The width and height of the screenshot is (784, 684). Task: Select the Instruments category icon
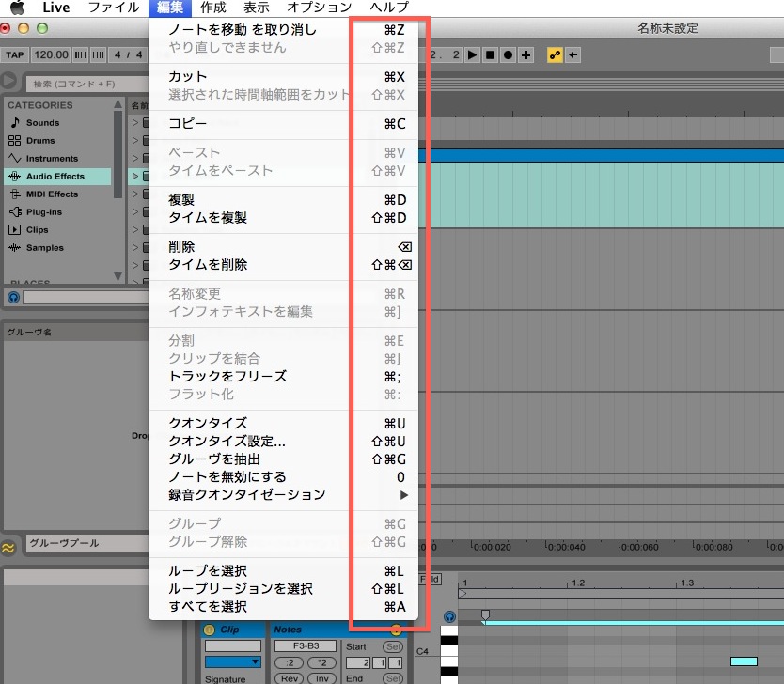pyautogui.click(x=14, y=159)
